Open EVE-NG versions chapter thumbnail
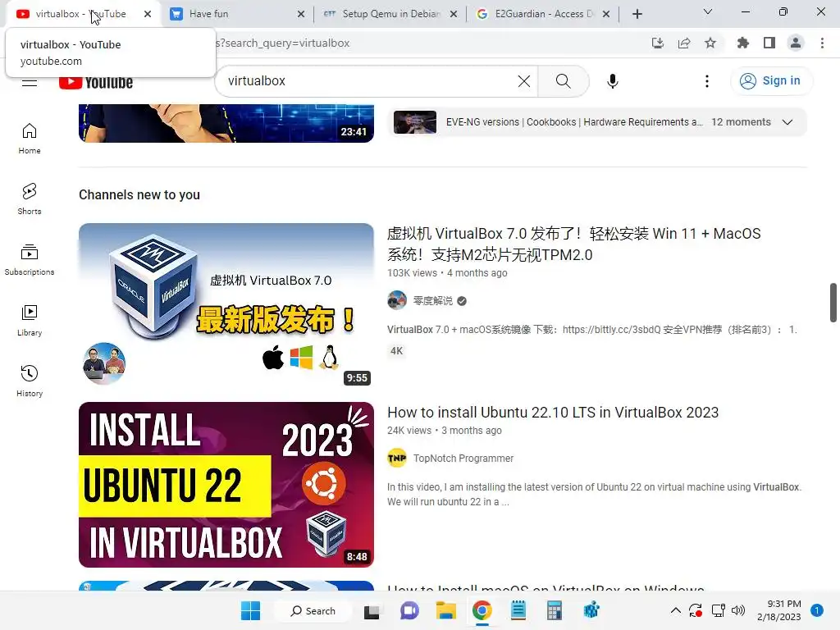The width and height of the screenshot is (840, 630). click(414, 122)
